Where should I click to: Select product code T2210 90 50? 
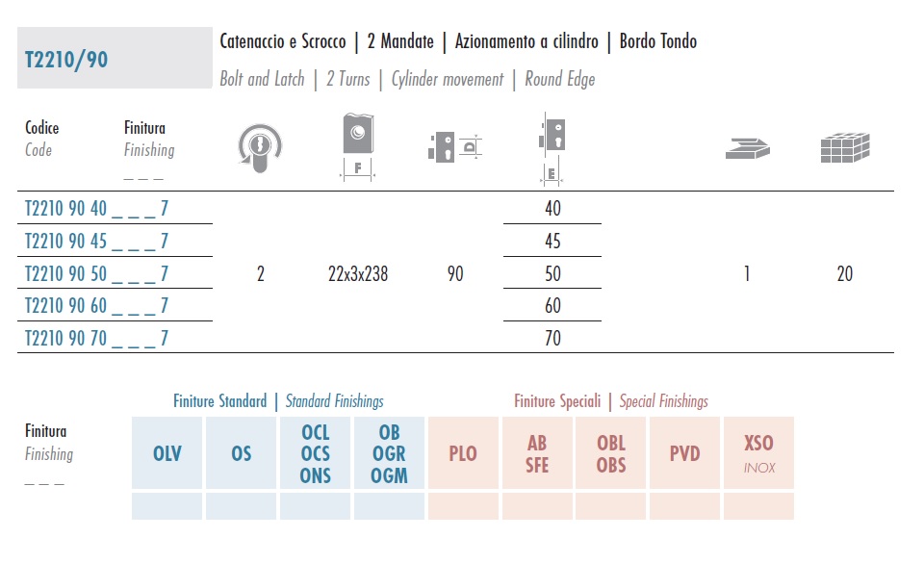[96, 273]
